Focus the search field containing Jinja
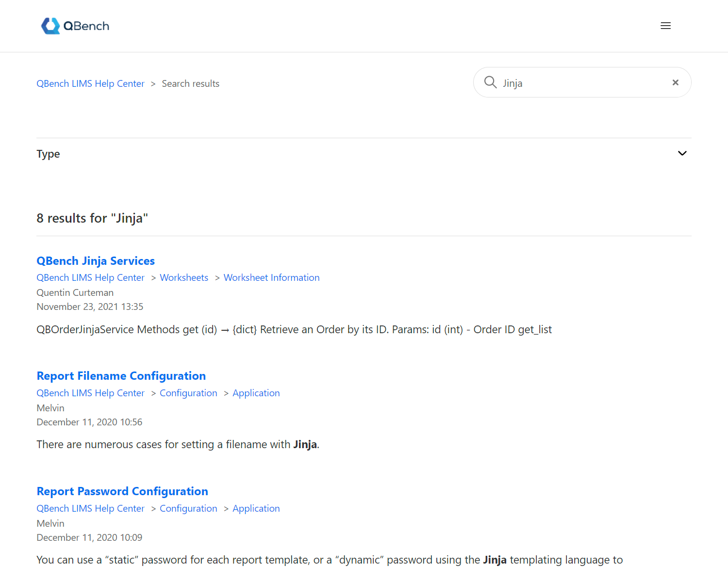 pyautogui.click(x=582, y=83)
